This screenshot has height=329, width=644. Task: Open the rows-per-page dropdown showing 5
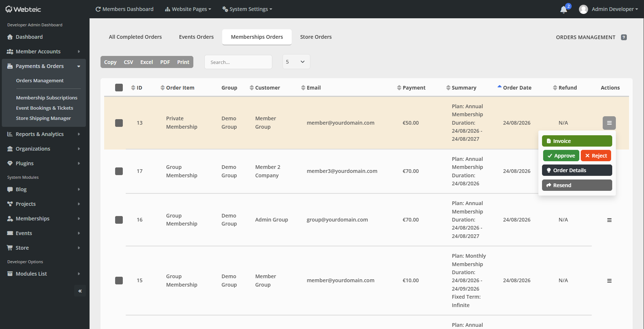coord(296,62)
